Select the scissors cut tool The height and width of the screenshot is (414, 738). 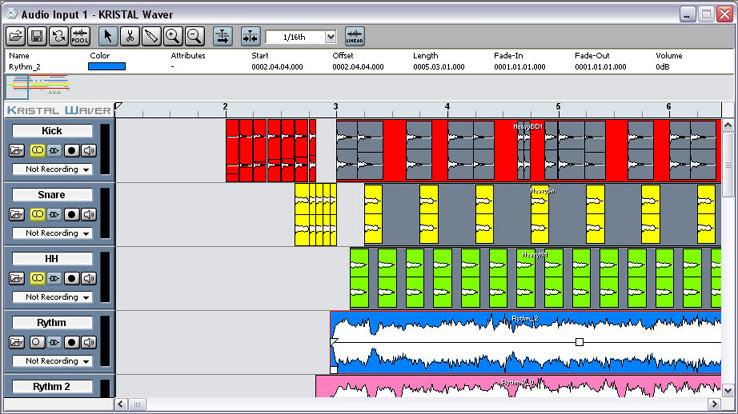[x=130, y=36]
